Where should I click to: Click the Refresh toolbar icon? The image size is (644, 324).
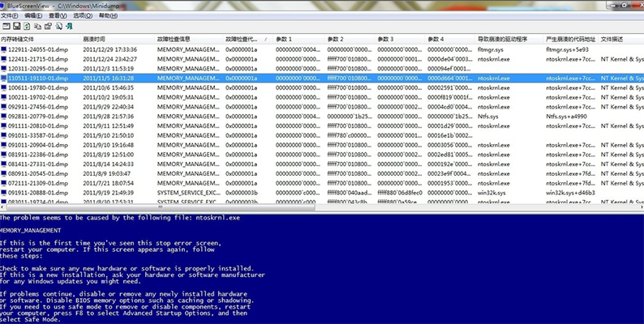coord(27,27)
